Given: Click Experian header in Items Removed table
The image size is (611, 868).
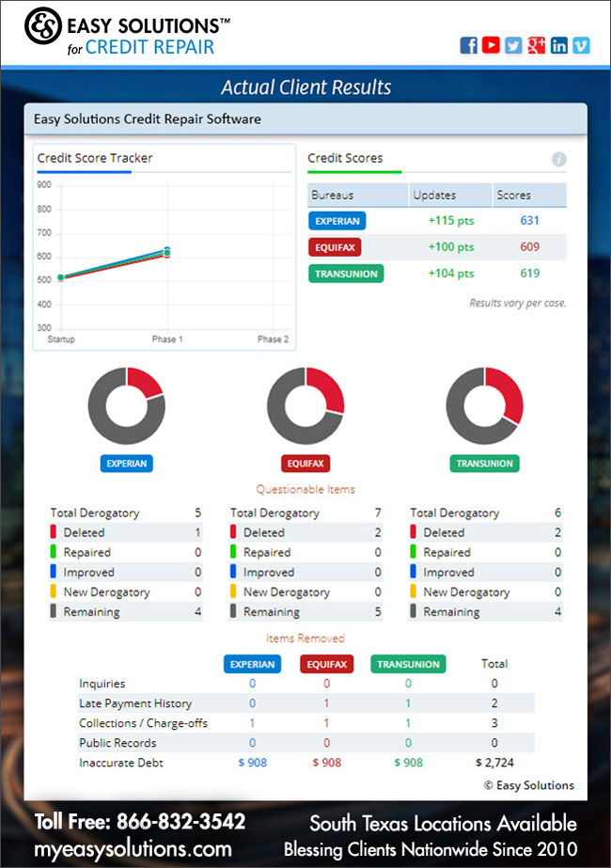Looking at the screenshot, I should (x=252, y=664).
